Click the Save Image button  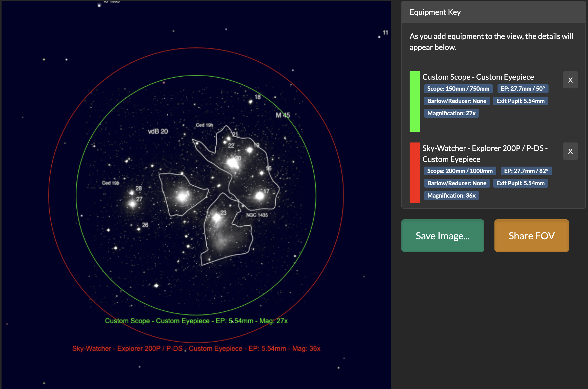click(442, 236)
